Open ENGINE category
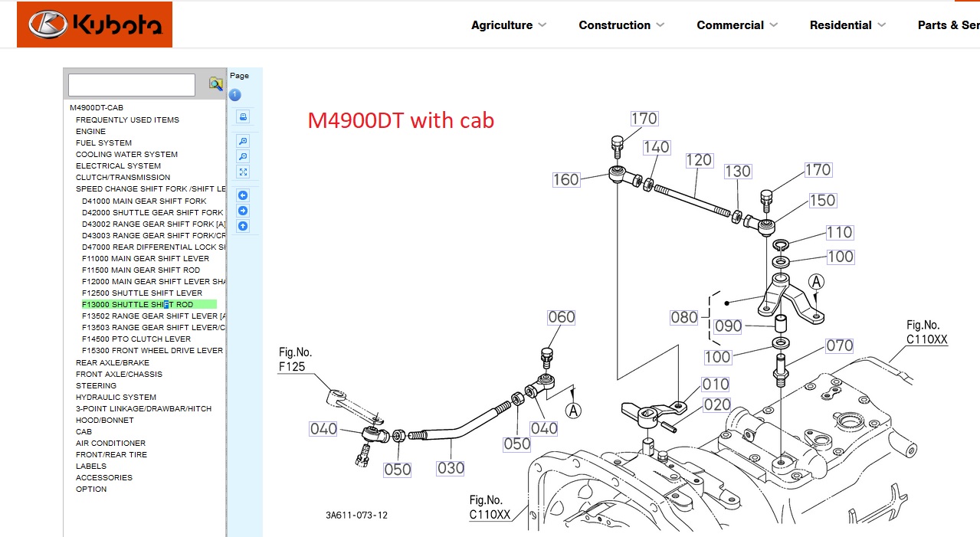 (90, 131)
